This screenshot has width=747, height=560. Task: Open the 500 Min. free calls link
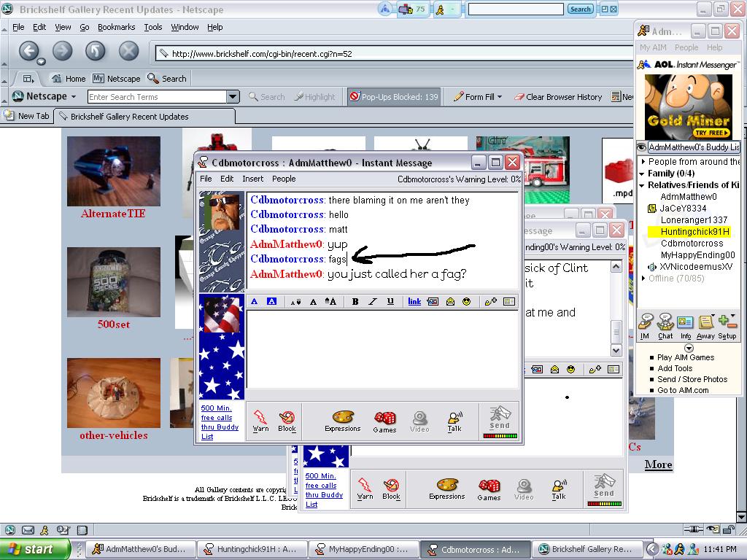click(219, 422)
